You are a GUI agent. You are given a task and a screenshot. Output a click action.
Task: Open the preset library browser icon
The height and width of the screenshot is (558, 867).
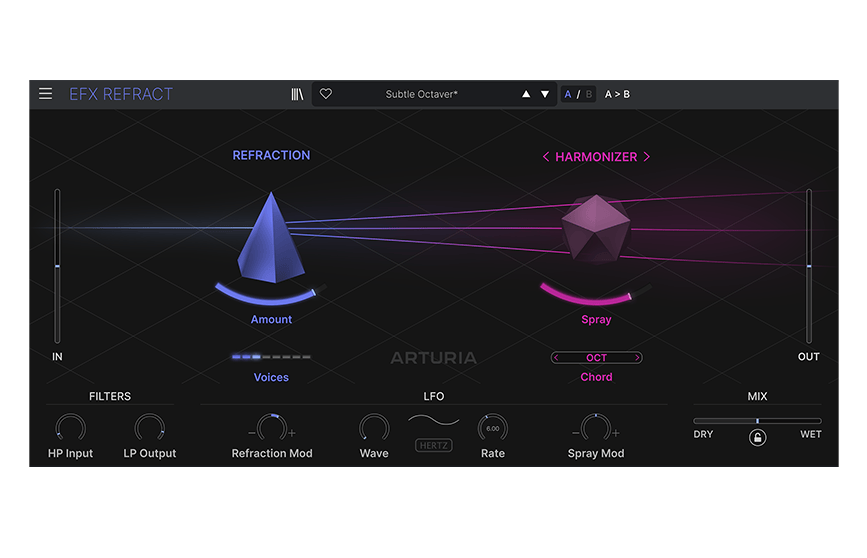297,94
